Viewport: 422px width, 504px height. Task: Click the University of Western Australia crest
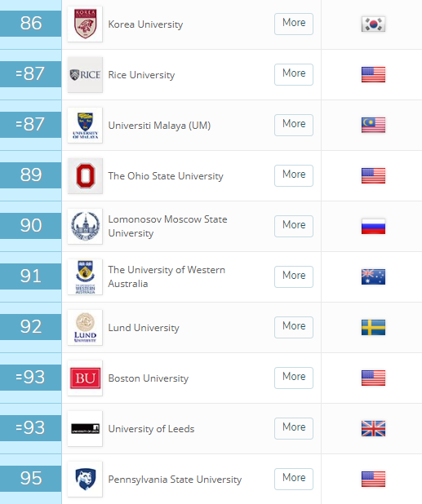85,276
